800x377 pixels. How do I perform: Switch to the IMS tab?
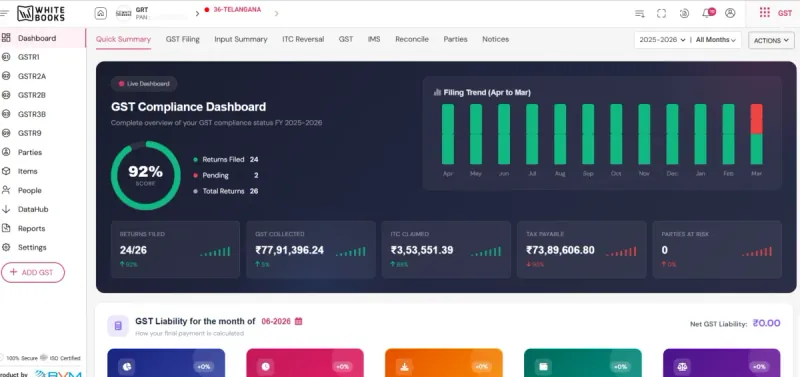click(x=374, y=39)
